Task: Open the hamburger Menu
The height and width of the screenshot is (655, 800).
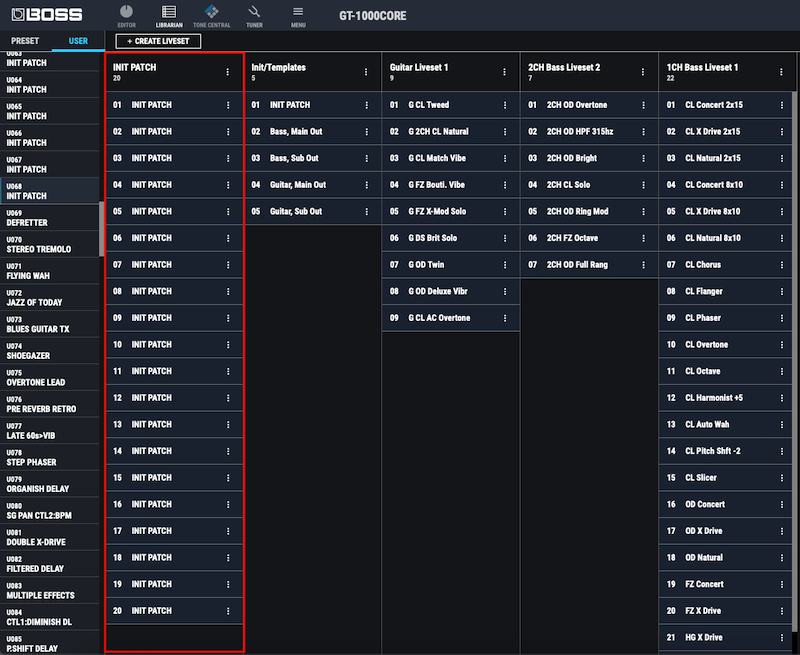Action: click(298, 16)
